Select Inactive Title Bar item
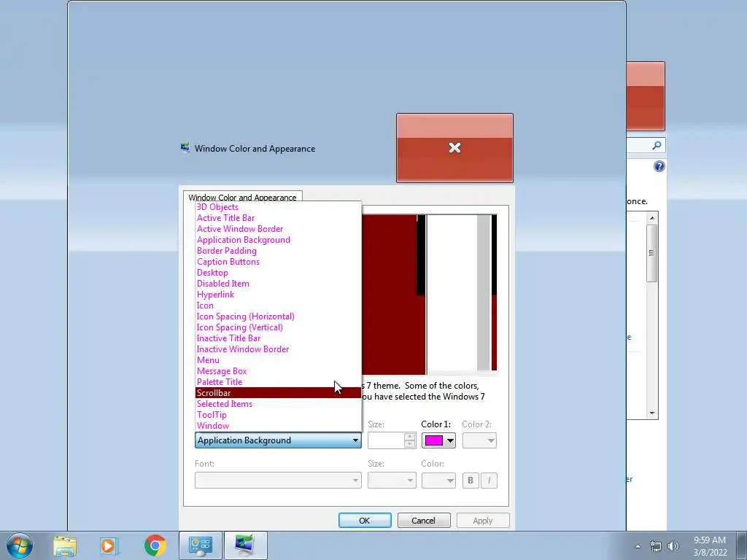747x560 pixels. click(x=278, y=338)
